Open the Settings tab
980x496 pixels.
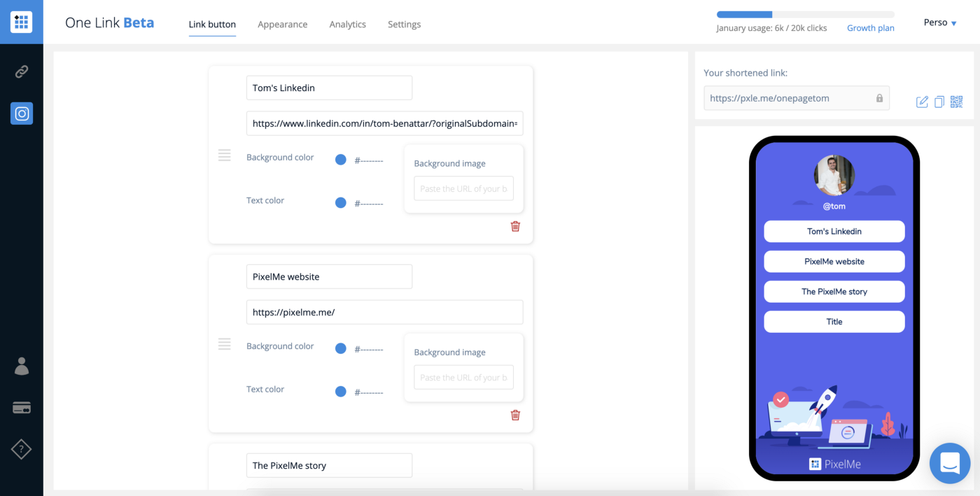[x=405, y=24]
